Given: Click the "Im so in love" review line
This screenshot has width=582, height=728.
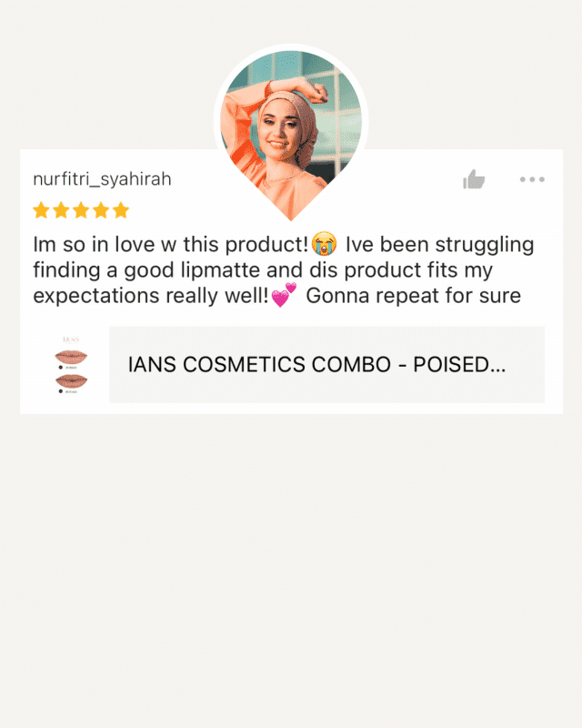Looking at the screenshot, I should (283, 244).
